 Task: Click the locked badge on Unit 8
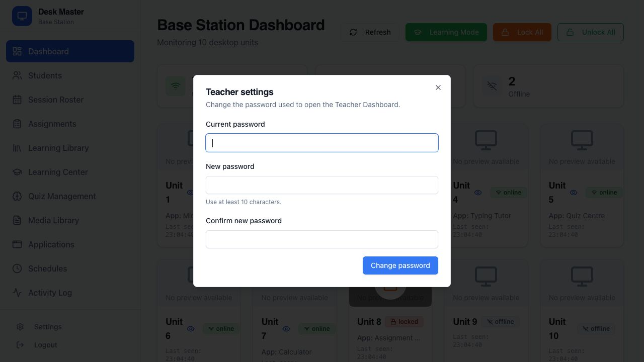[405, 322]
